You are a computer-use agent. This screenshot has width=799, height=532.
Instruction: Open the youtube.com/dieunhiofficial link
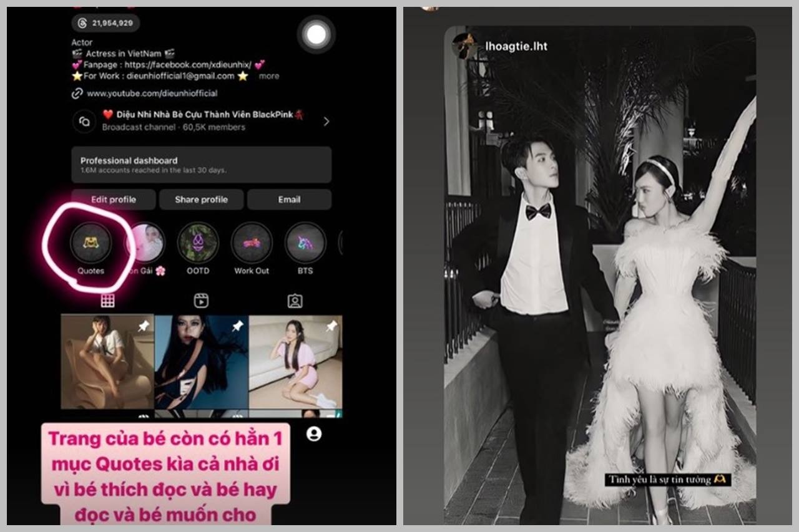click(152, 94)
